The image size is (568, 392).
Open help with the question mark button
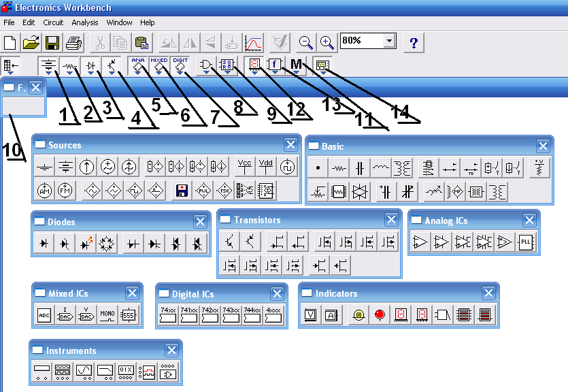point(414,43)
